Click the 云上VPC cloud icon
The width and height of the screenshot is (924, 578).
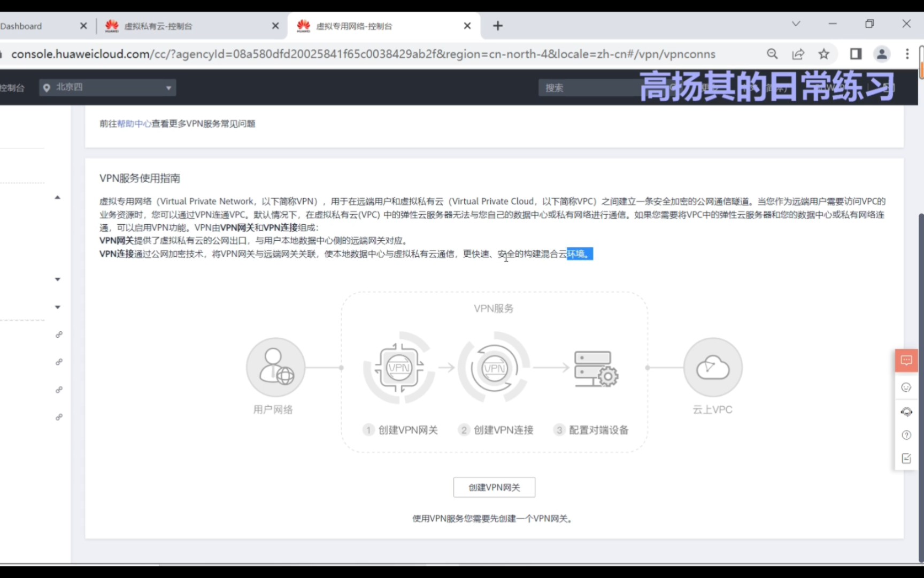click(713, 367)
